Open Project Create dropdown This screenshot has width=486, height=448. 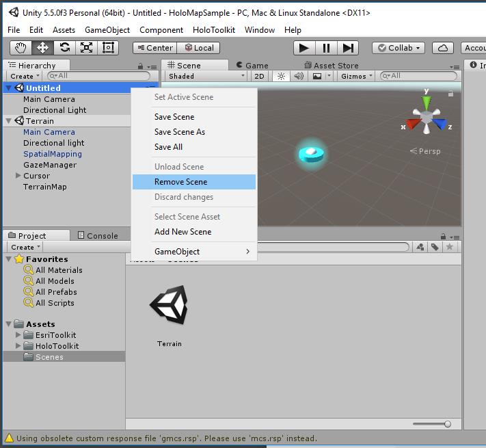[x=25, y=247]
